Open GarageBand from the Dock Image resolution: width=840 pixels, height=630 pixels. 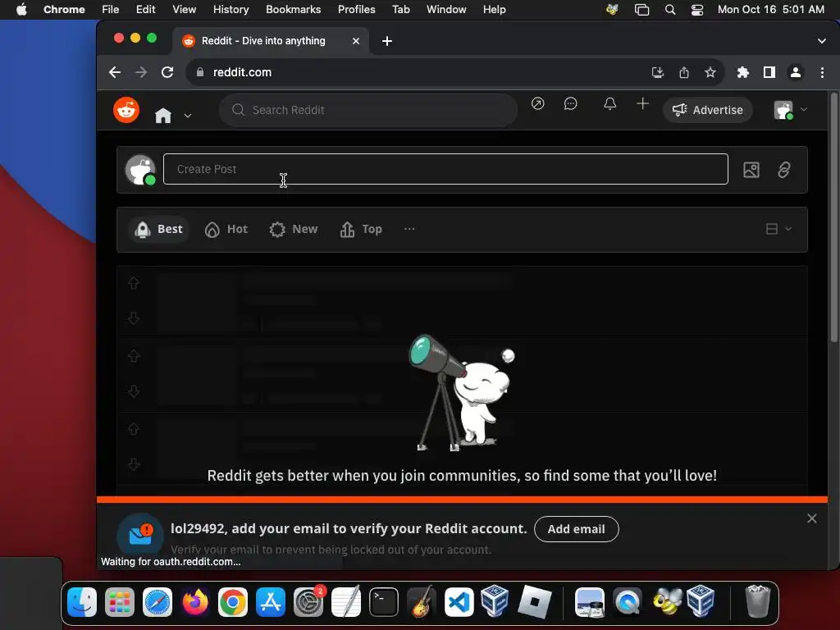pyautogui.click(x=422, y=602)
